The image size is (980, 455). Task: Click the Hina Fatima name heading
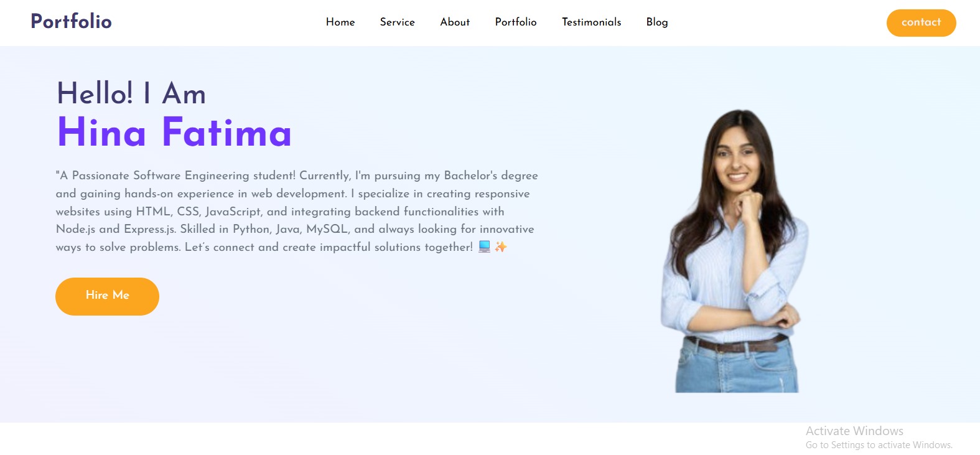pos(174,132)
